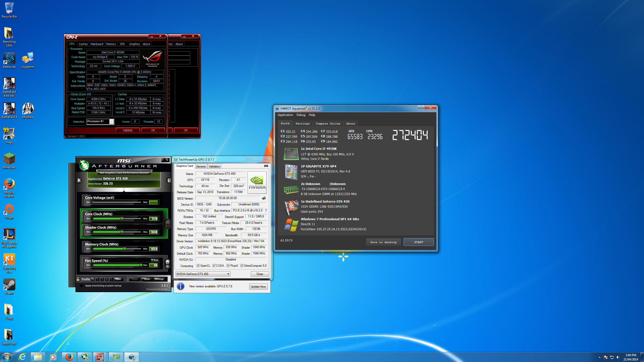Enable Apply overclocking at system startup
The height and width of the screenshot is (362, 644).
(82, 286)
